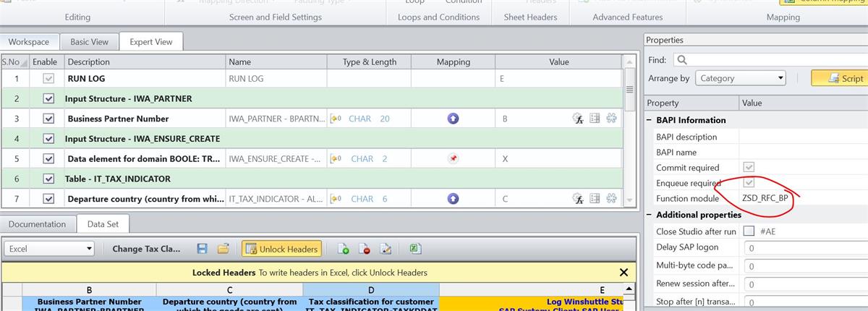The width and height of the screenshot is (868, 311).
Task: Open value list icon in Departure country row
Action: 595,198
